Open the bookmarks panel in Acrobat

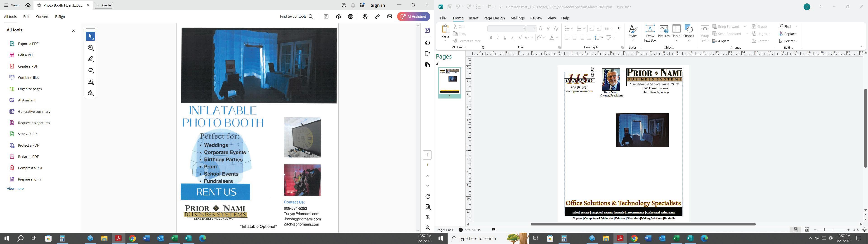[428, 54]
